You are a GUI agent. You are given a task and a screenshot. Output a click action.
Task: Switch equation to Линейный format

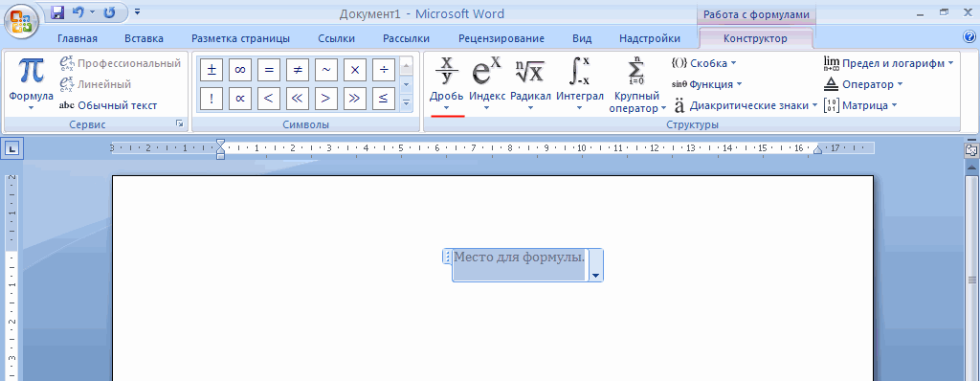(95, 84)
